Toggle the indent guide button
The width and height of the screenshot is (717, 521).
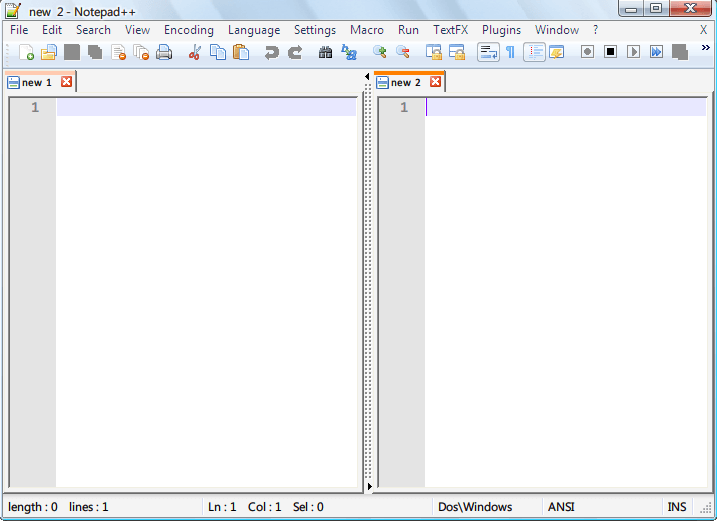[x=534, y=52]
